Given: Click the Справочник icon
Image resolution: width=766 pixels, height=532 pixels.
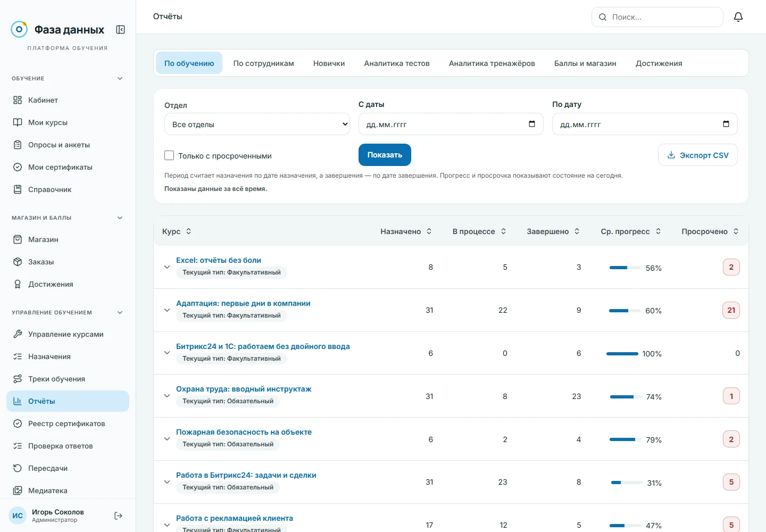Looking at the screenshot, I should point(18,189).
